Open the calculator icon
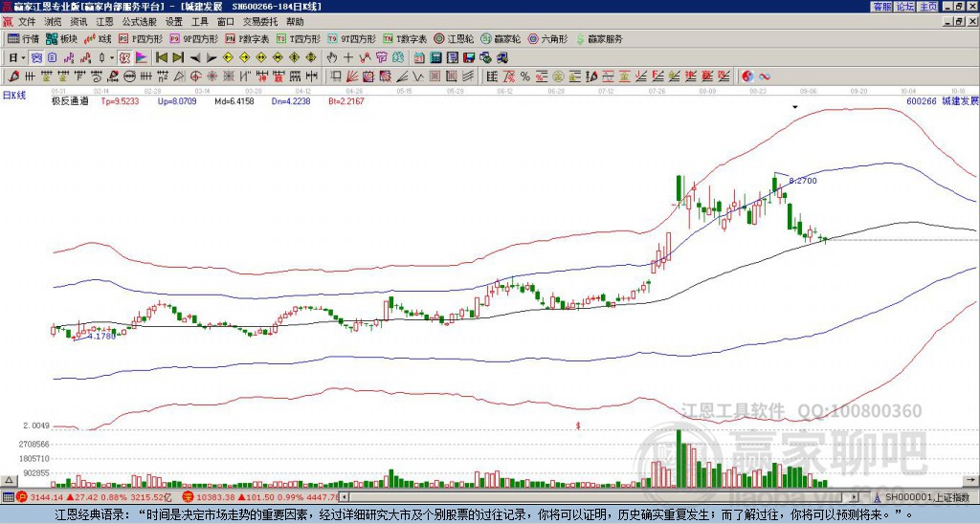 coord(435,58)
